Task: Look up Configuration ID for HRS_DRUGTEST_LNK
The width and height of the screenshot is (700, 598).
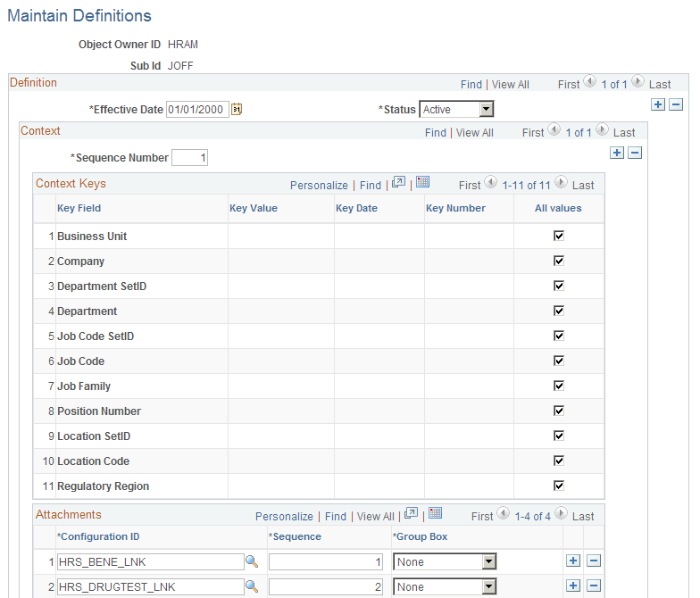Action: (x=252, y=586)
